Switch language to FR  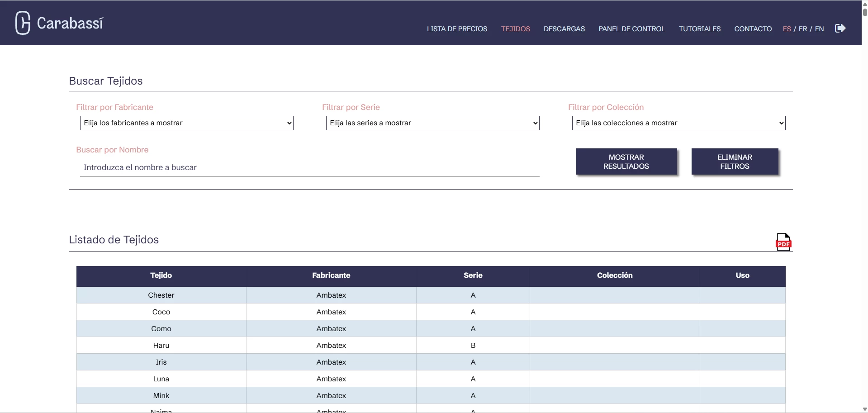pos(803,29)
